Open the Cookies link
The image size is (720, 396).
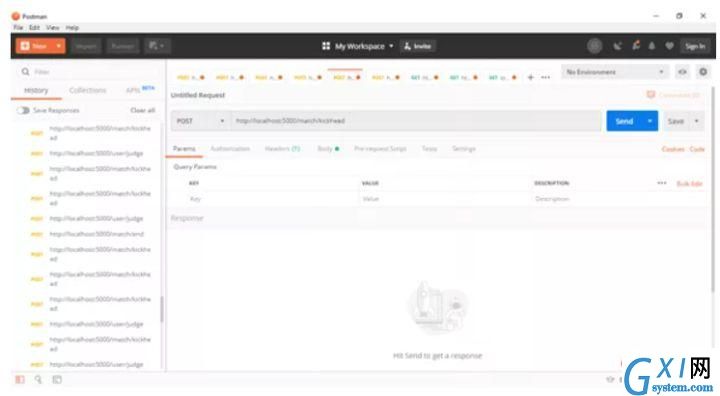[673, 149]
